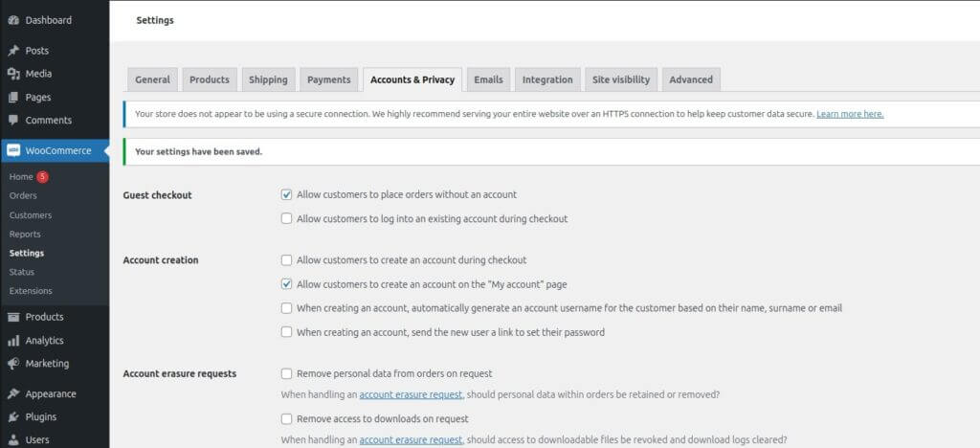The image size is (980, 448).
Task: Click the Account creation section label
Action: [161, 260]
